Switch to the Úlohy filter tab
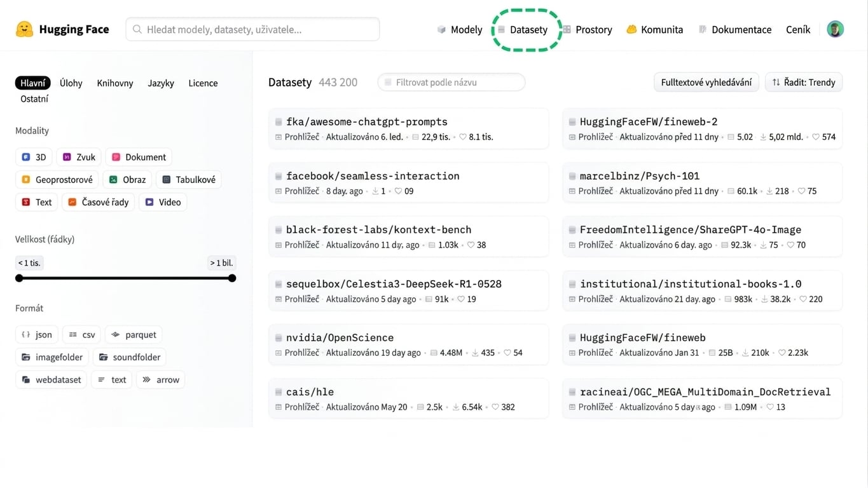 [x=71, y=83]
